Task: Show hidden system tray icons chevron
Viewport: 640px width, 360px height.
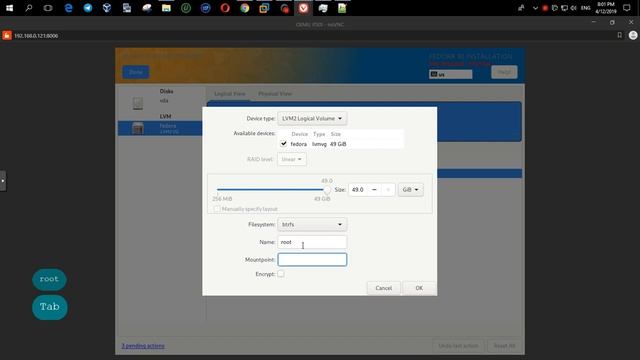Action: [x=535, y=8]
